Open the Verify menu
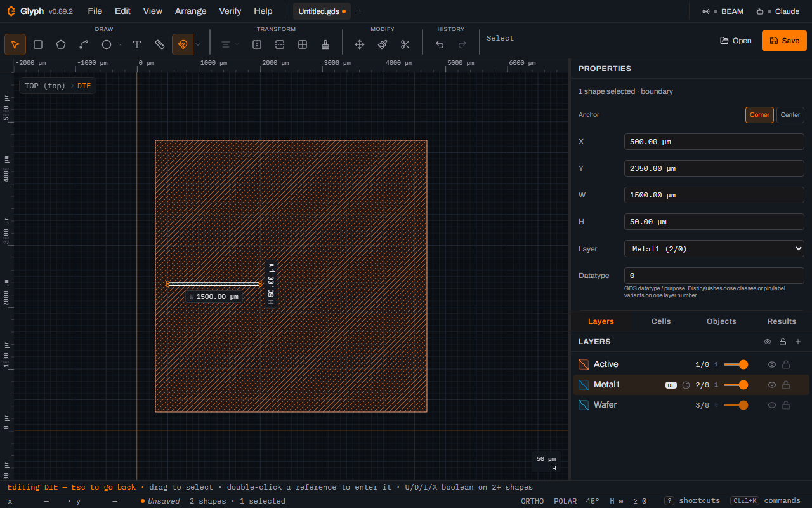 click(x=230, y=11)
